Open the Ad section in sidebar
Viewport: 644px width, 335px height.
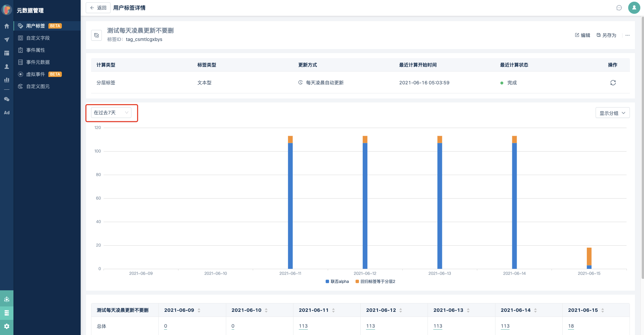[7, 113]
